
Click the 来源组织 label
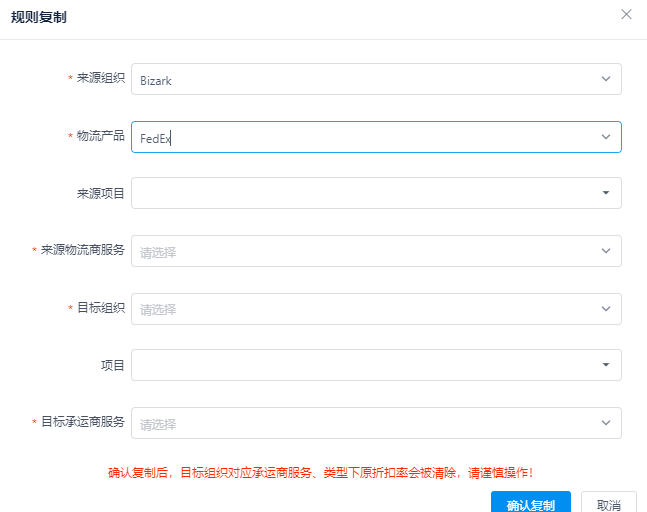pos(101,78)
